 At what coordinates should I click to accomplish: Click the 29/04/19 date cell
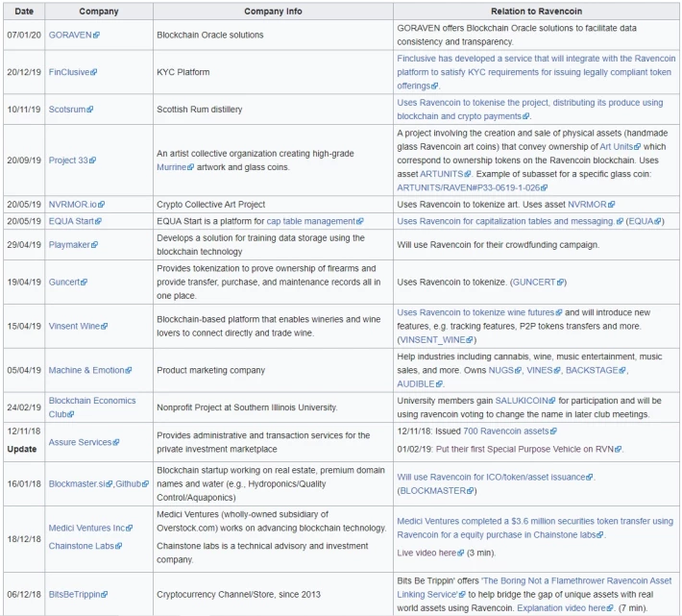click(x=24, y=244)
